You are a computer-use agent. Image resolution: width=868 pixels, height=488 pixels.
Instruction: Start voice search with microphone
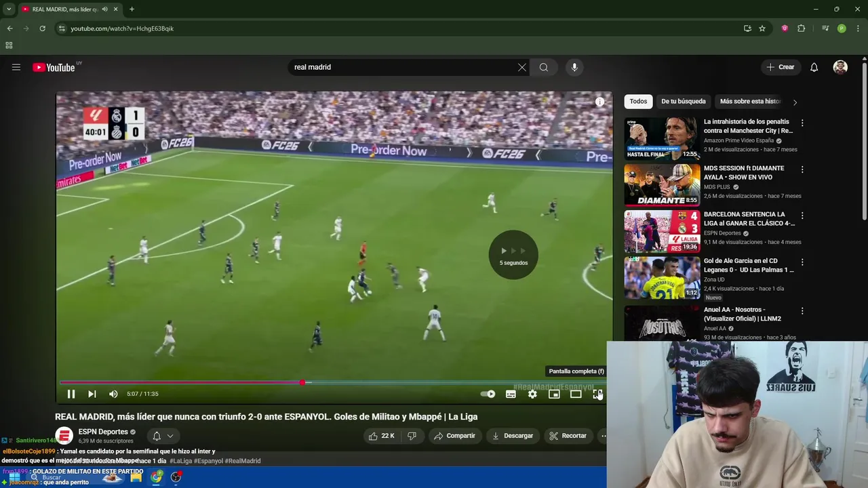(x=574, y=67)
